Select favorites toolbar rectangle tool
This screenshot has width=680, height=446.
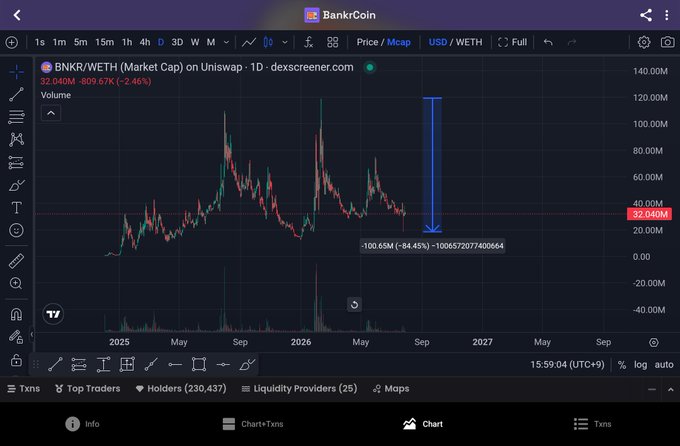point(199,364)
